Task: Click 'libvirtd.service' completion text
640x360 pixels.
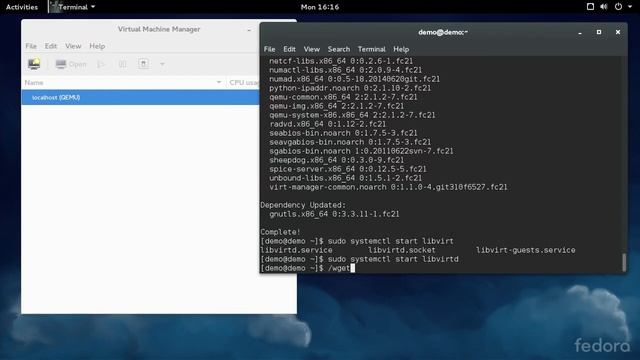Action: tap(296, 250)
